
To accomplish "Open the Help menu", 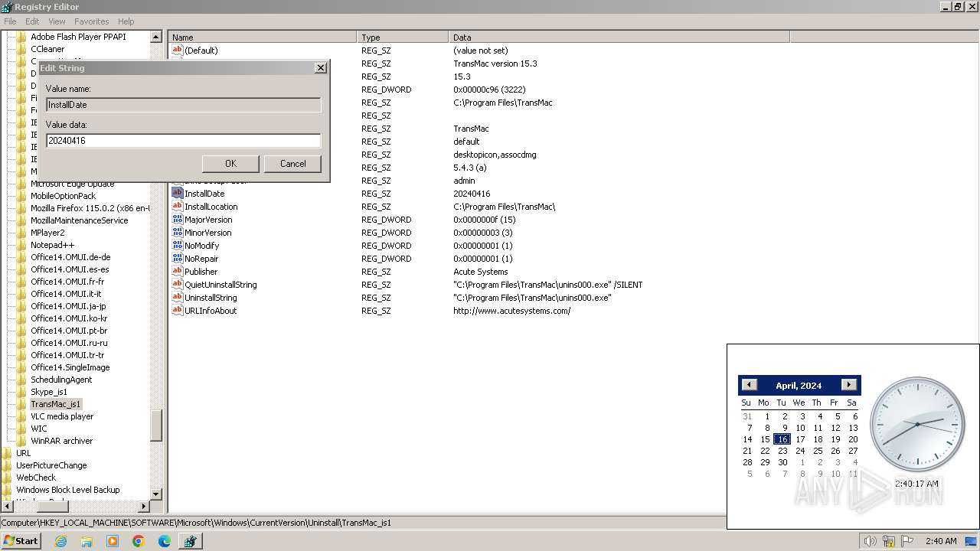I will 126,21.
